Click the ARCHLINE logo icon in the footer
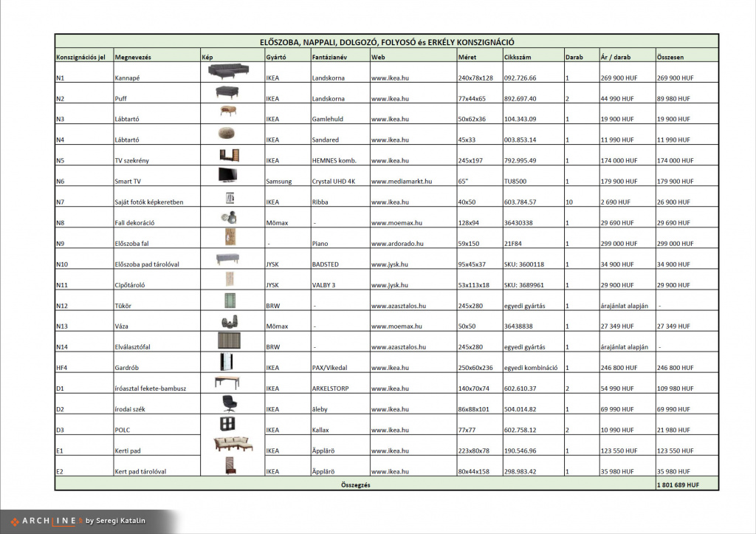 point(15,521)
